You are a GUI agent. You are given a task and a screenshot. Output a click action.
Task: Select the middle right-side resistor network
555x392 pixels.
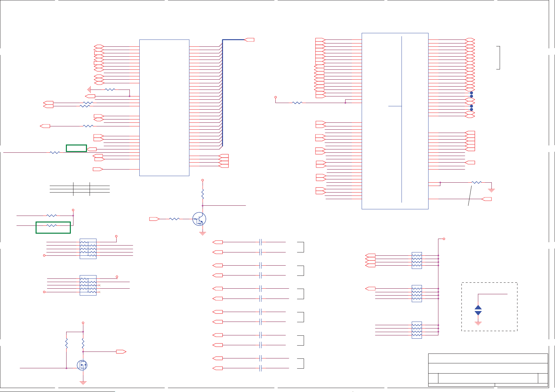pyautogui.click(x=417, y=294)
